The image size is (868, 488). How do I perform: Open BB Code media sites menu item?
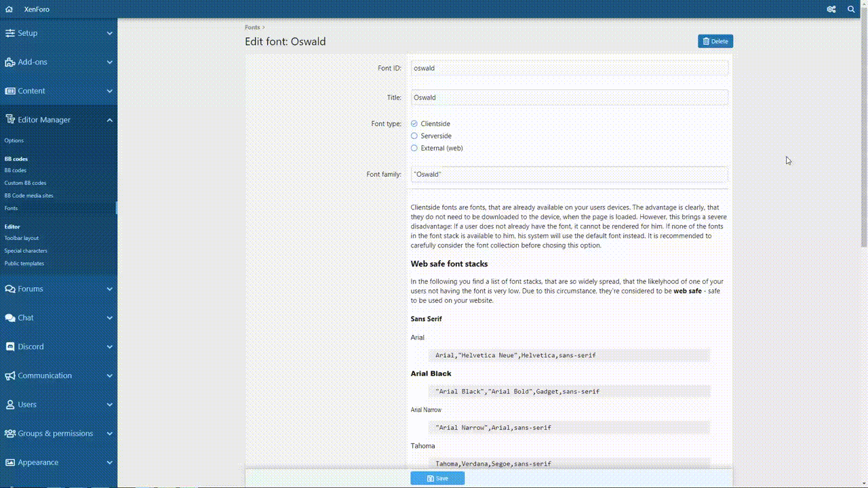pyautogui.click(x=28, y=196)
